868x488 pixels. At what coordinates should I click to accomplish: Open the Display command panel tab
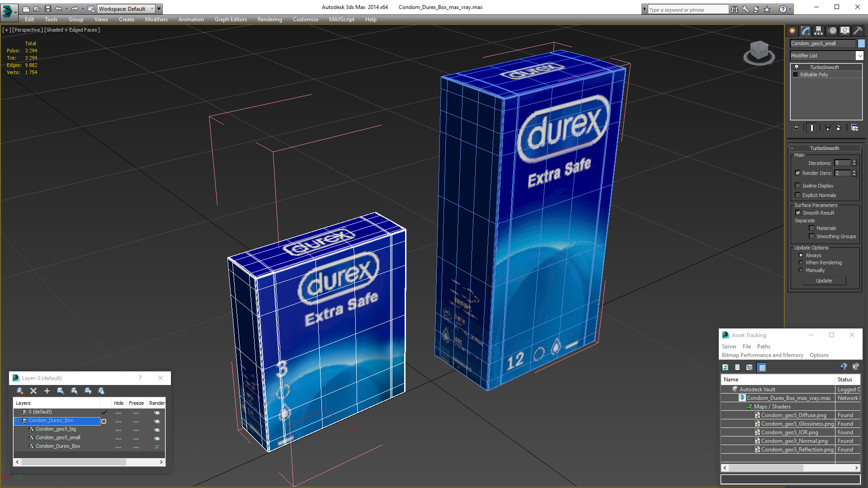[x=844, y=31]
